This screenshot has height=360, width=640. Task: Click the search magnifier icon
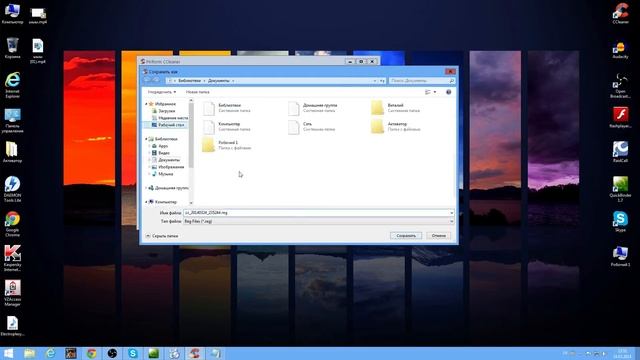coord(451,81)
